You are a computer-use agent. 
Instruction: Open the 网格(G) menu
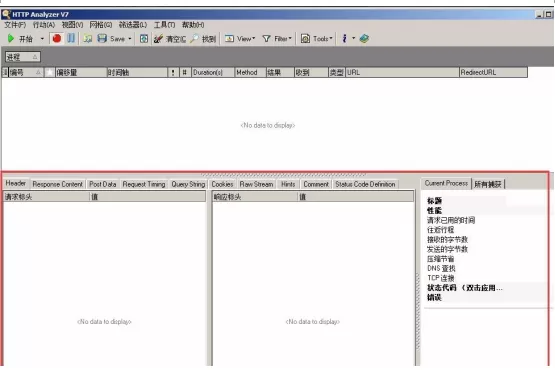[101, 25]
